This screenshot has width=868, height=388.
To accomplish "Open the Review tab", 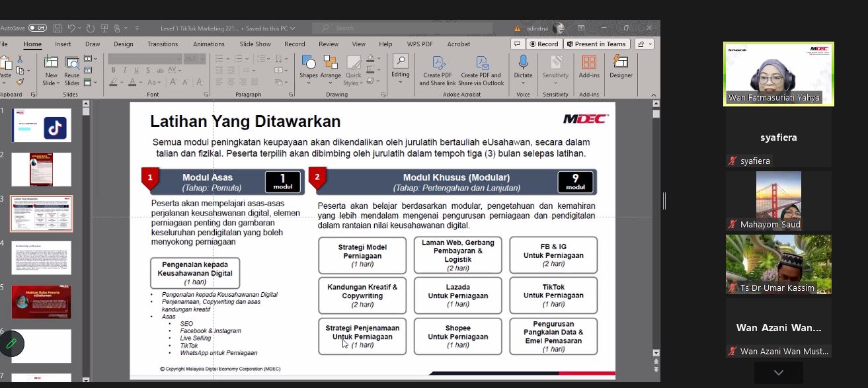I will click(x=329, y=44).
